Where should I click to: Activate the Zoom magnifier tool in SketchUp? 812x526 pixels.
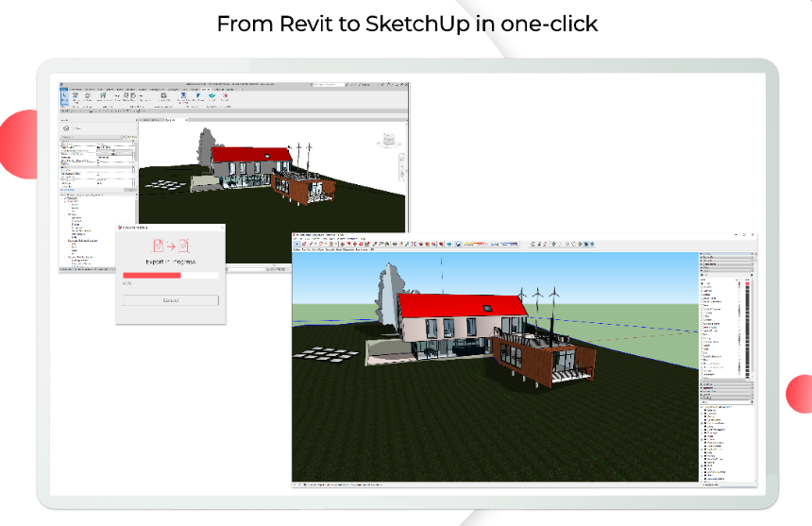407,244
